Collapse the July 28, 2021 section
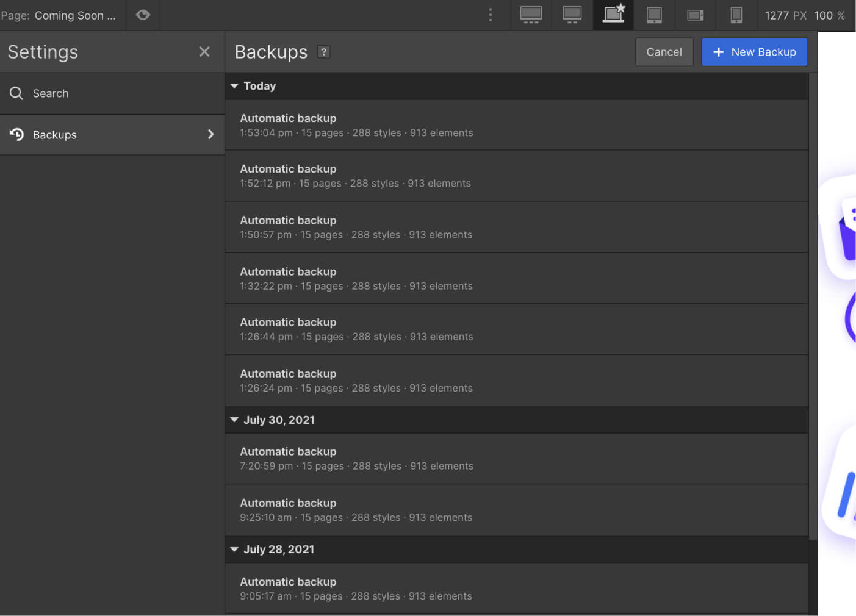The height and width of the screenshot is (616, 856). [234, 549]
